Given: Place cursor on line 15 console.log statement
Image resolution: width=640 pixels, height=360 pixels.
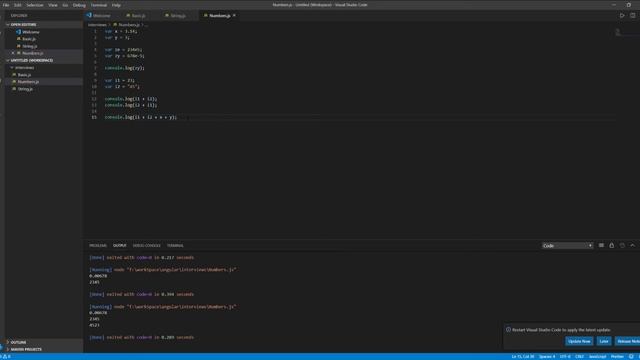Looking at the screenshot, I should tap(140, 117).
